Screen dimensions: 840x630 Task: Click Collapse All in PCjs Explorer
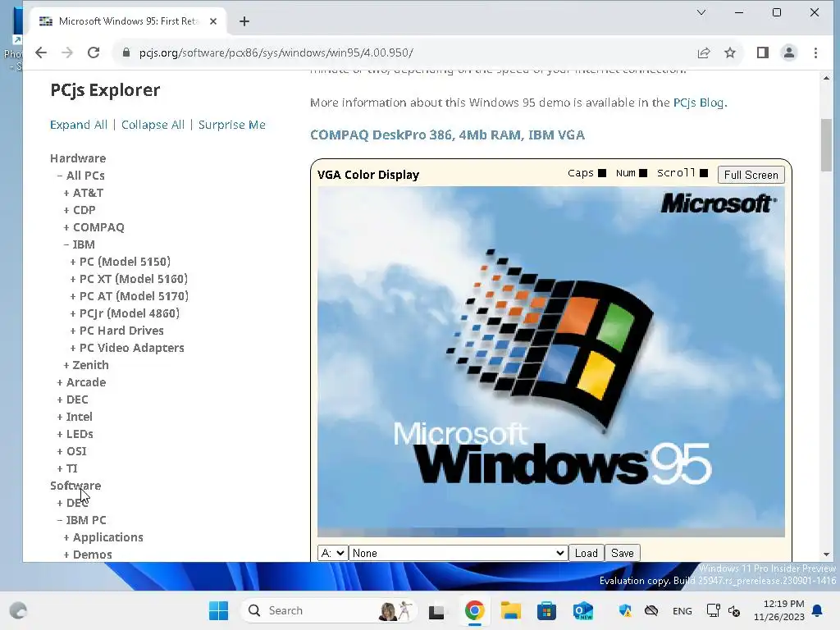pos(153,125)
